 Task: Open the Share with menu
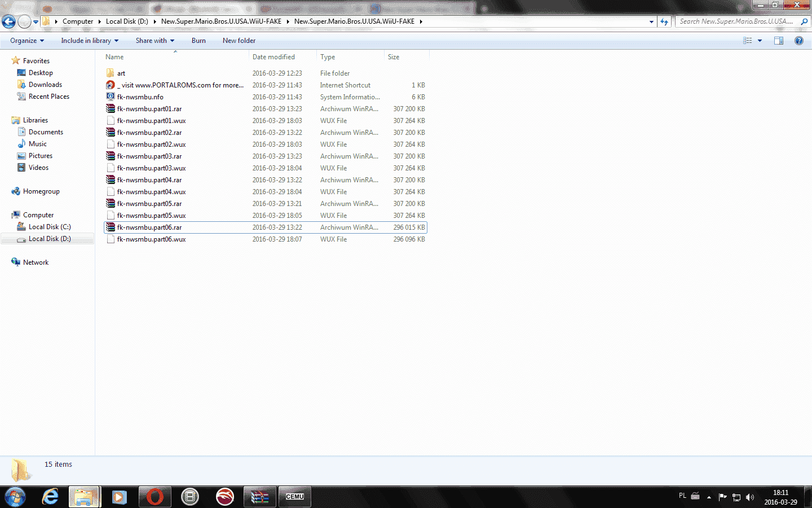(155, 41)
